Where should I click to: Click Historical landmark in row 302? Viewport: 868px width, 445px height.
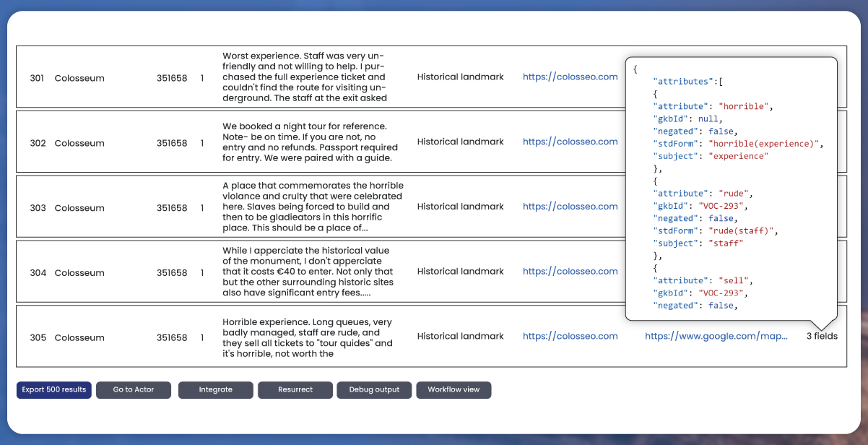tap(461, 142)
